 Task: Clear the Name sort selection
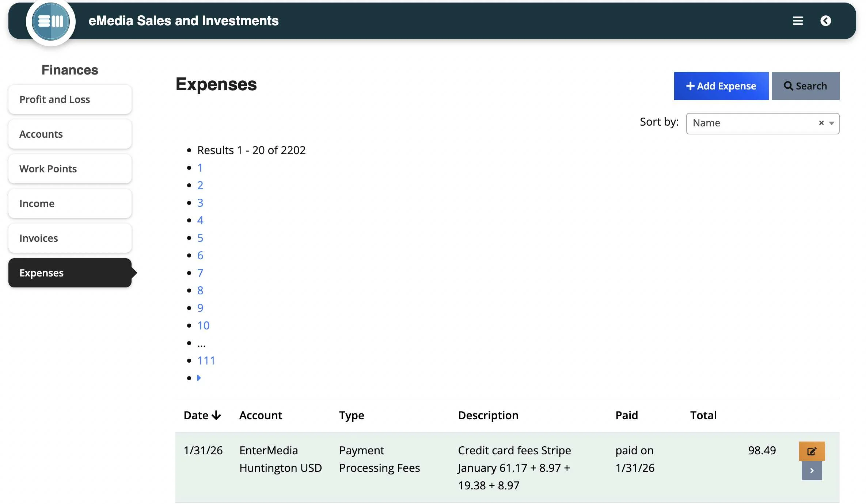(x=821, y=123)
